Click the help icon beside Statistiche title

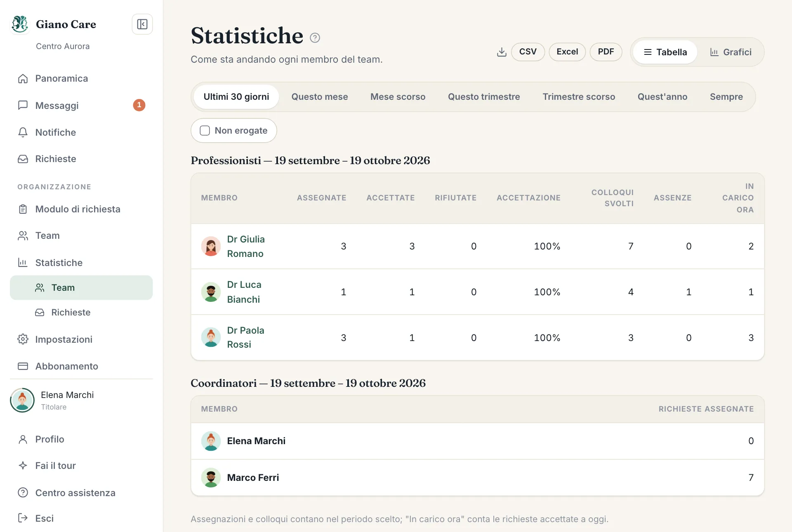click(x=315, y=38)
